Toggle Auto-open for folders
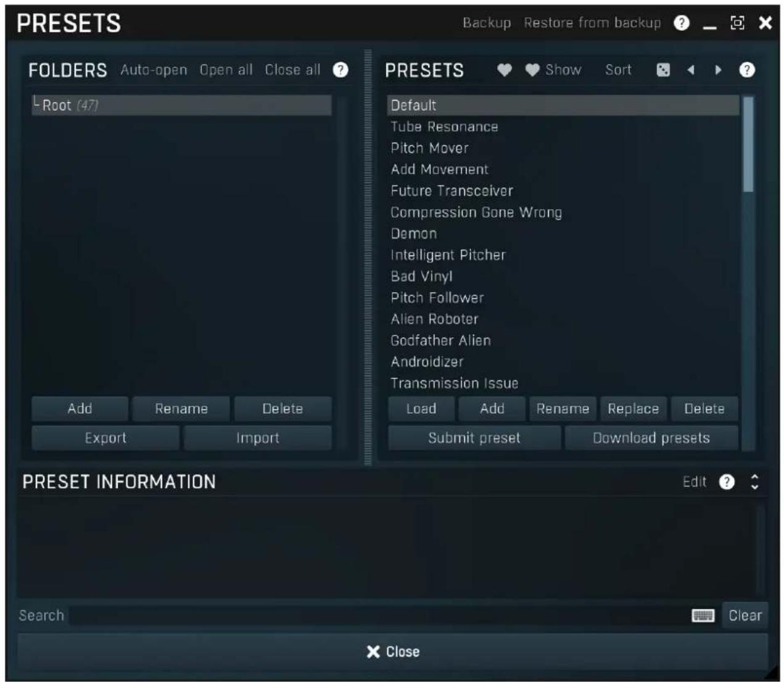Image resolution: width=784 pixels, height=682 pixels. [154, 70]
